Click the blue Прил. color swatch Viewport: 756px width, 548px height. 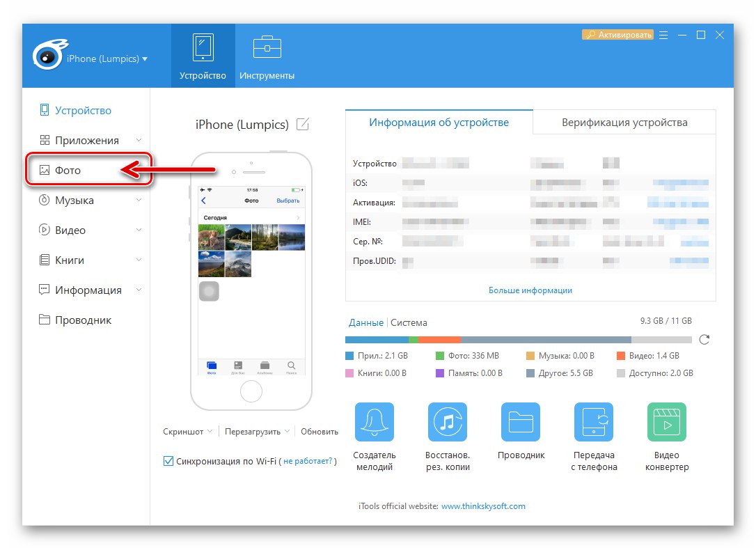click(349, 356)
